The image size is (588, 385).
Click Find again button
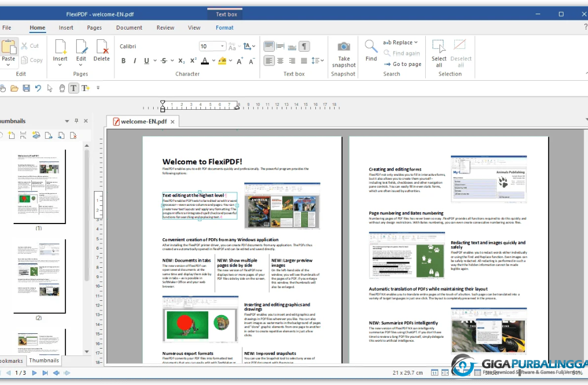402,53
